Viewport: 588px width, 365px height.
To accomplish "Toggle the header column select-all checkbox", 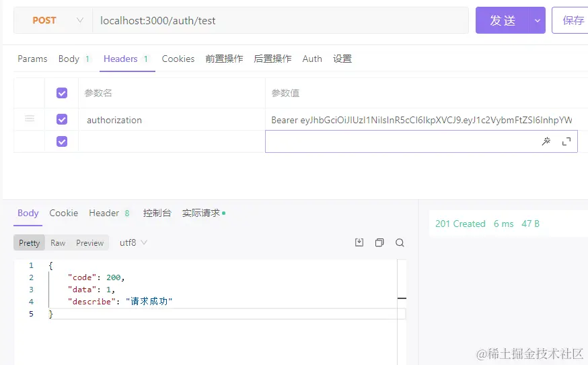I will pyautogui.click(x=62, y=93).
